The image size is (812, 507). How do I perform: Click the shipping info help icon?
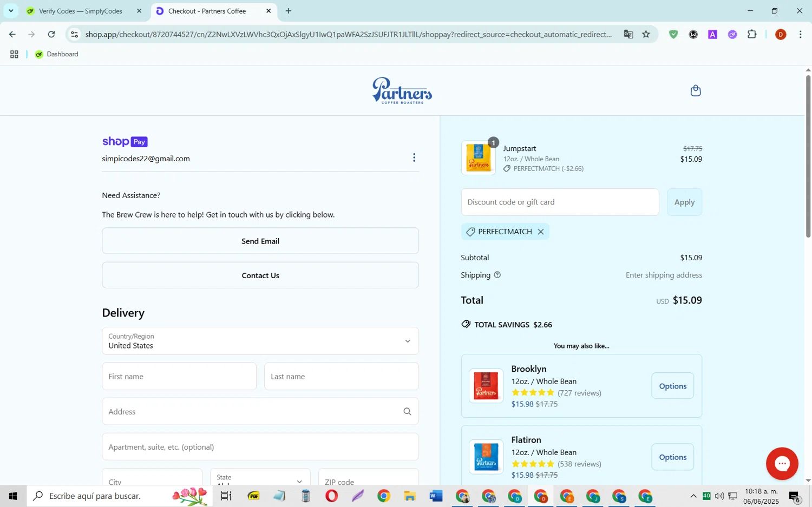point(497,275)
